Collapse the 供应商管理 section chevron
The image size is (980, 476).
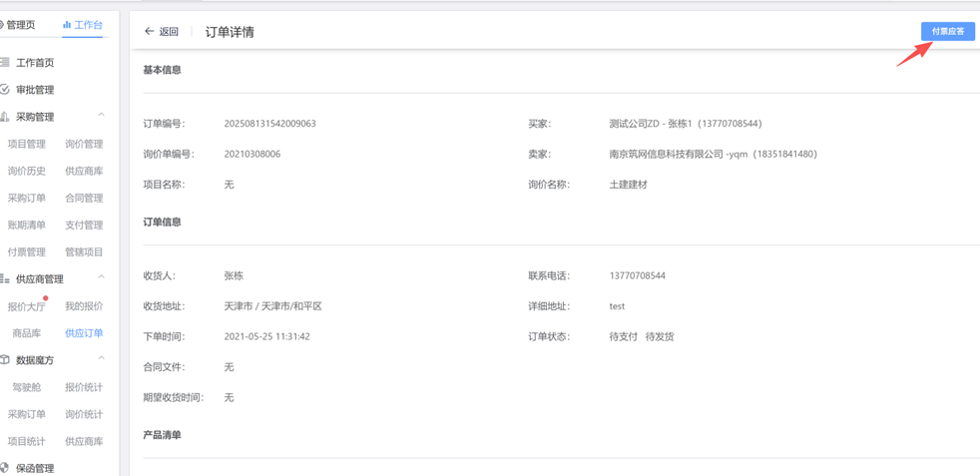point(101,278)
